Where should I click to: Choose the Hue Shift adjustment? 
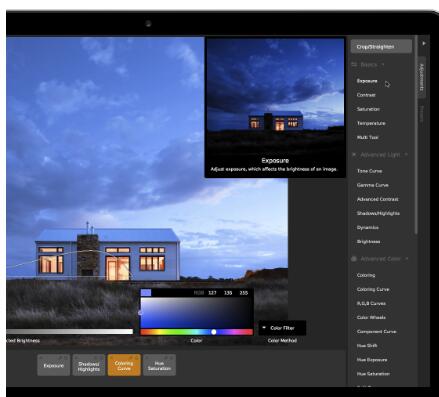367,346
